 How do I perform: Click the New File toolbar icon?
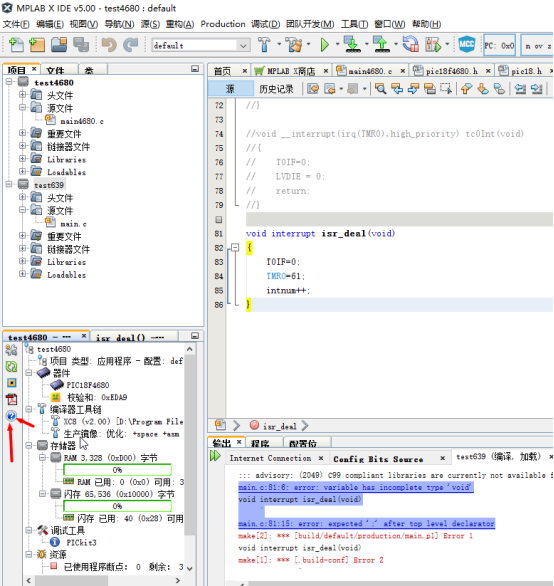(x=16, y=45)
